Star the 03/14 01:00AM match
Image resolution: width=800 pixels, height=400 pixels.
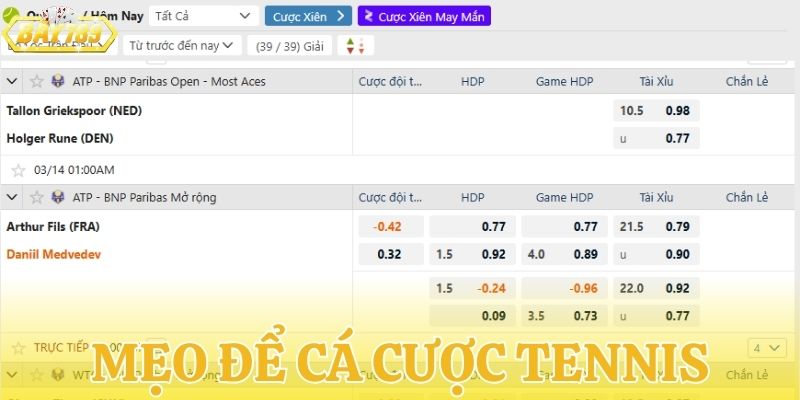(x=18, y=170)
